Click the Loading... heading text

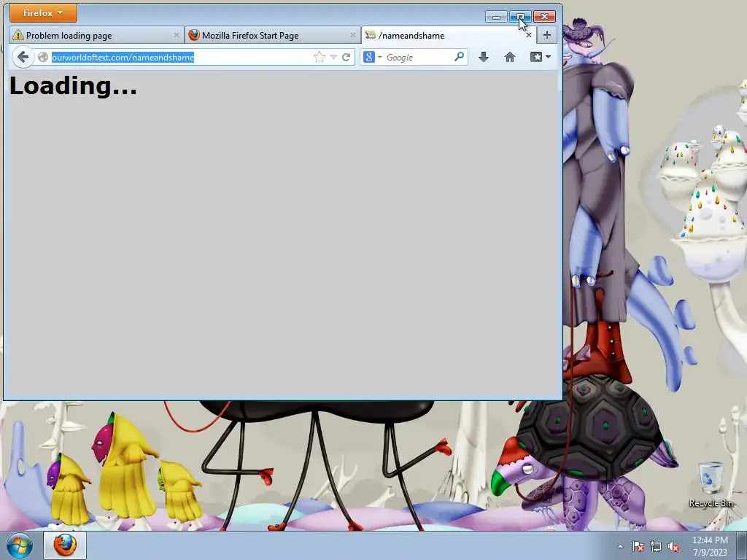[x=73, y=86]
